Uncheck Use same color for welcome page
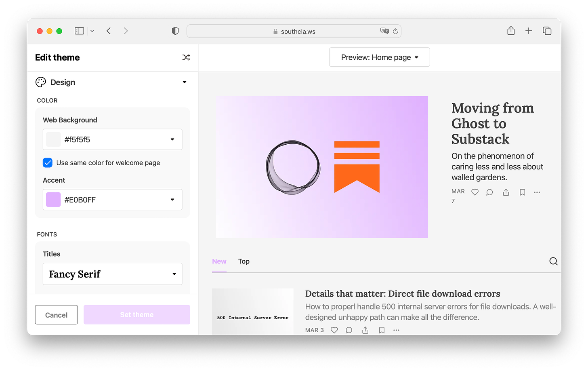 tap(48, 163)
